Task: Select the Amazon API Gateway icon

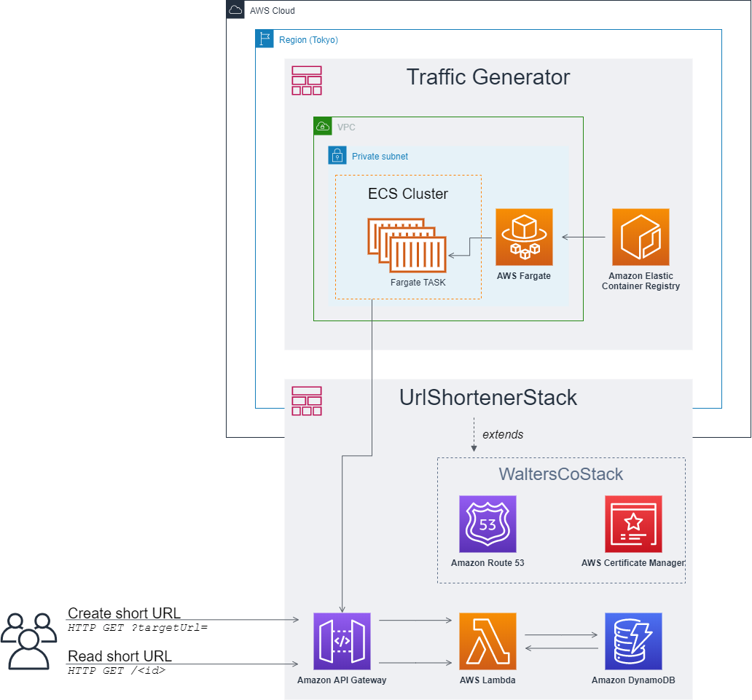Action: click(342, 641)
